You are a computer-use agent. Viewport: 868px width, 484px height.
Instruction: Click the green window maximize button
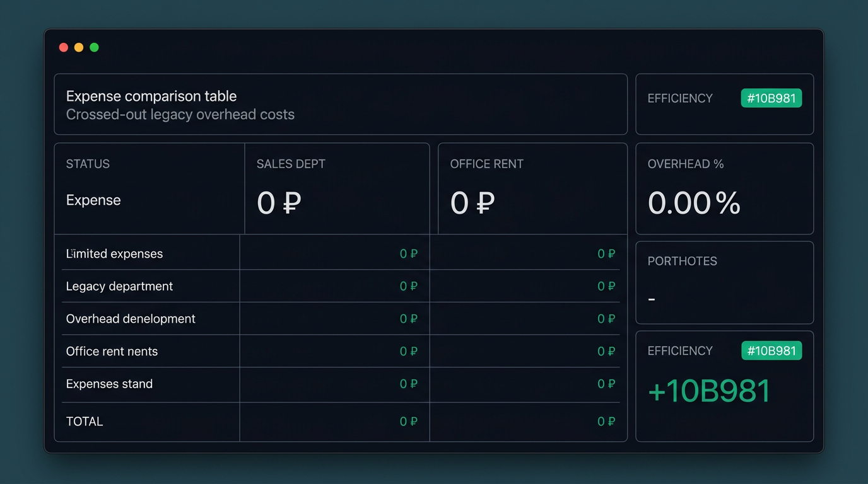pos(94,47)
